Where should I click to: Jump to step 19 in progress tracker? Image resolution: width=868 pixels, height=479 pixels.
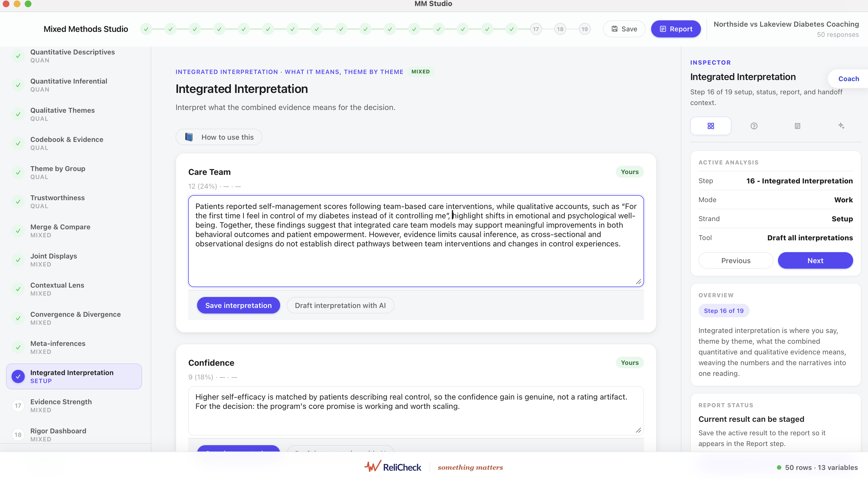tap(585, 29)
